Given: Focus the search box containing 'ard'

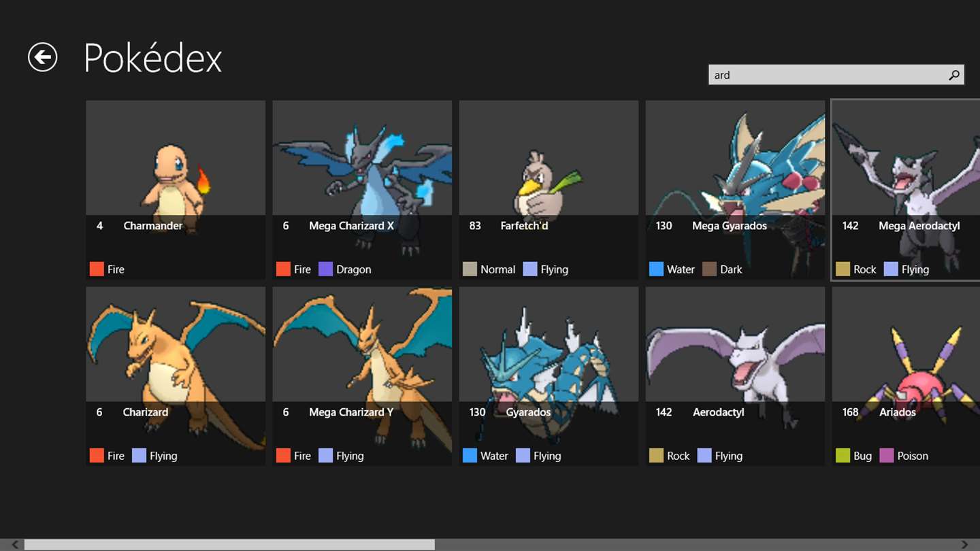Looking at the screenshot, I should pyautogui.click(x=836, y=75).
